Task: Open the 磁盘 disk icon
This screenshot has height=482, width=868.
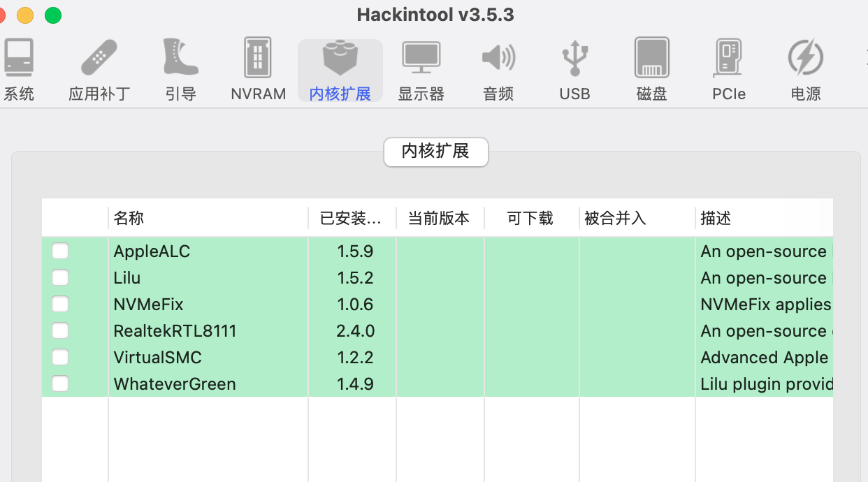Action: [652, 70]
